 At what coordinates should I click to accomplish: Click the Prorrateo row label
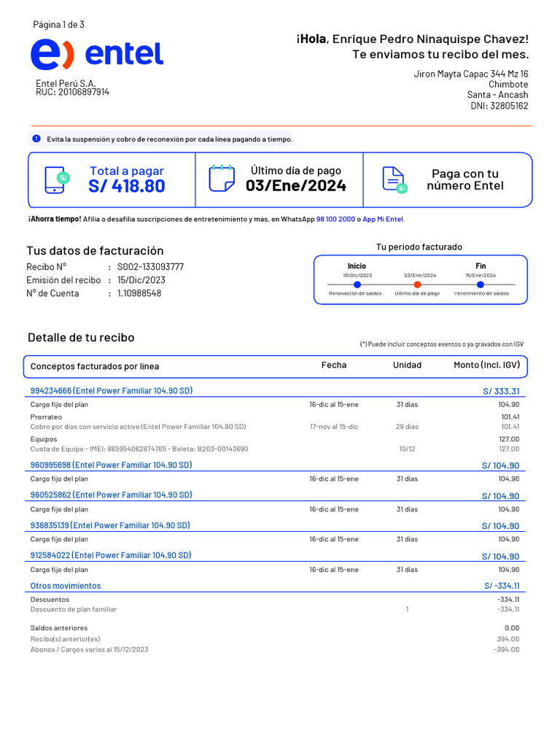(46, 417)
